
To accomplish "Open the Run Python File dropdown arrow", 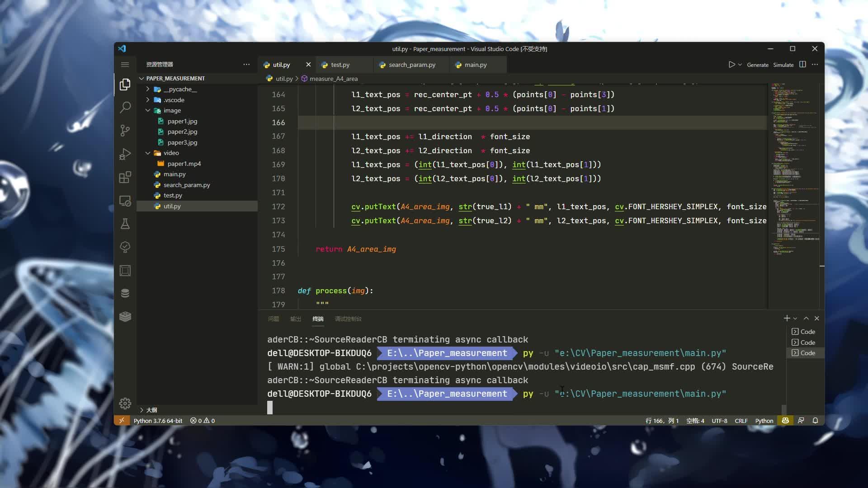I will 739,65.
